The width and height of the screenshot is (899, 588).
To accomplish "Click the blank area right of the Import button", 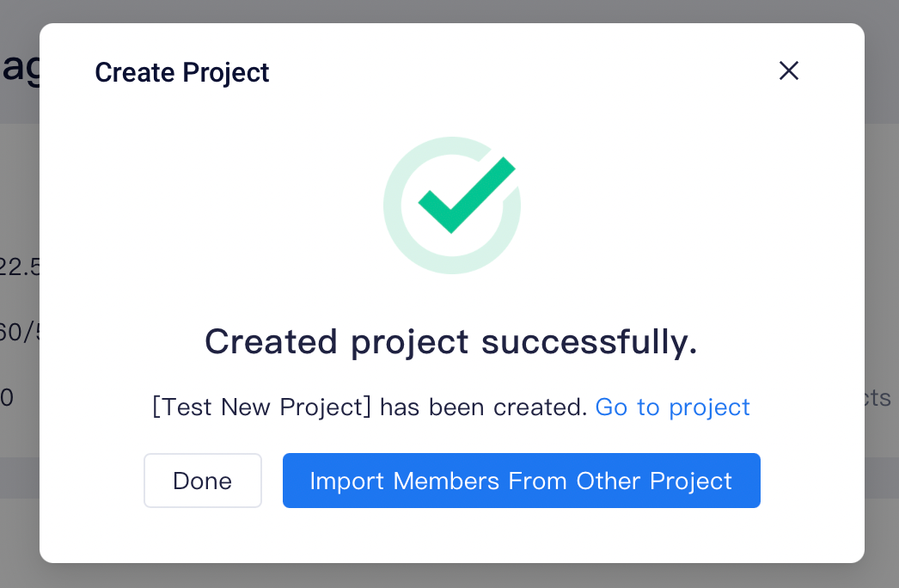I will [x=811, y=481].
